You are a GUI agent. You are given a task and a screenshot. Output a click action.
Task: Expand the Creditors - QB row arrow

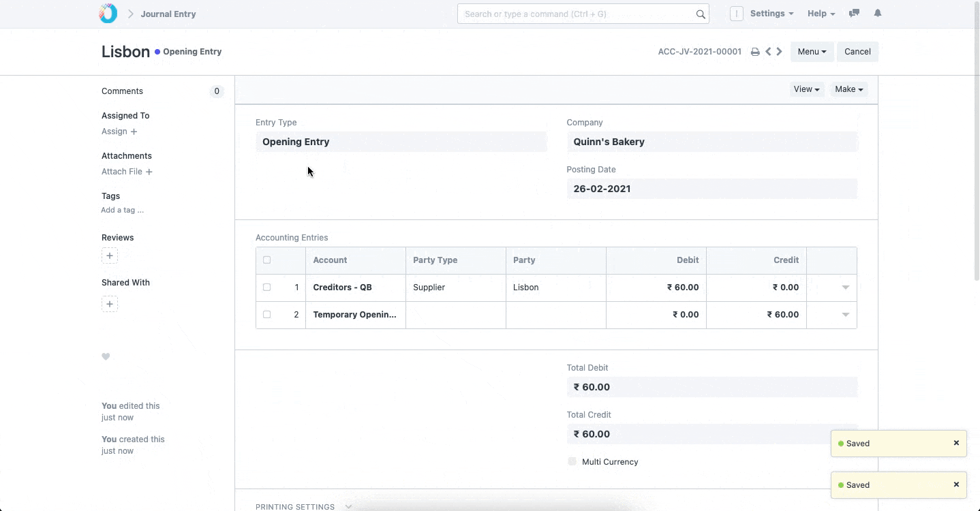tap(845, 288)
